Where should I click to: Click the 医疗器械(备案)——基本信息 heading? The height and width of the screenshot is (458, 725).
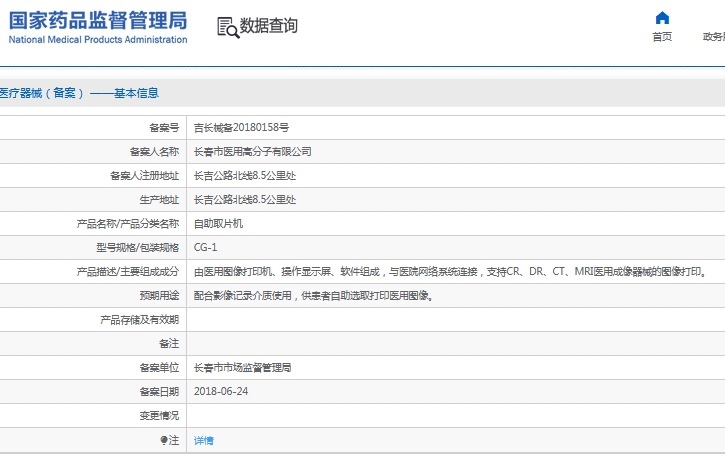pyautogui.click(x=79, y=93)
